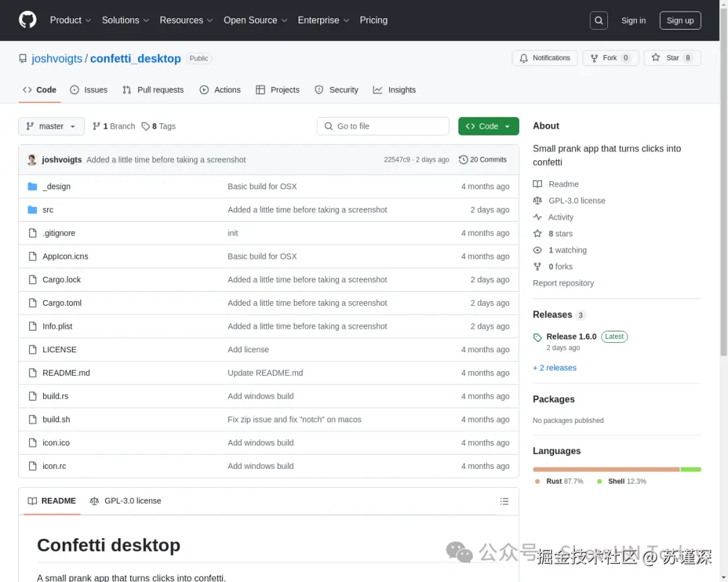This screenshot has width=728, height=582.
Task: Open the master branch dropdown
Action: click(x=51, y=126)
